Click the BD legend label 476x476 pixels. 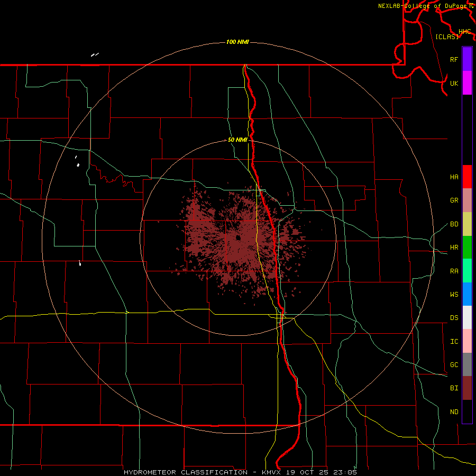pyautogui.click(x=454, y=224)
